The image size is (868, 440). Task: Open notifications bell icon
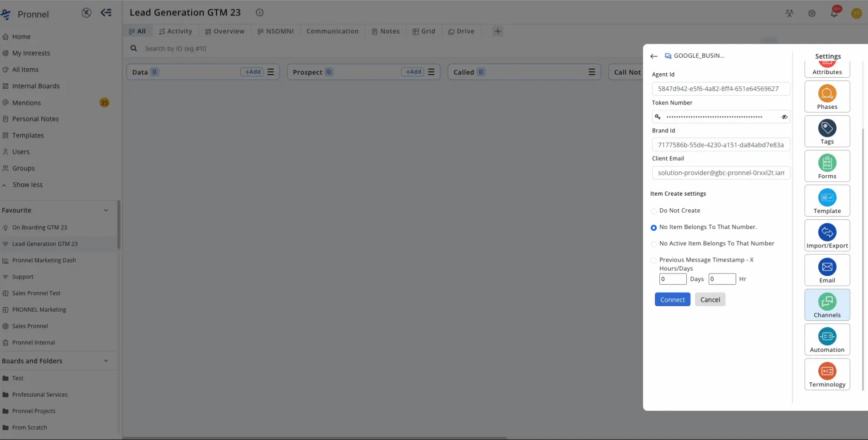[x=834, y=13]
